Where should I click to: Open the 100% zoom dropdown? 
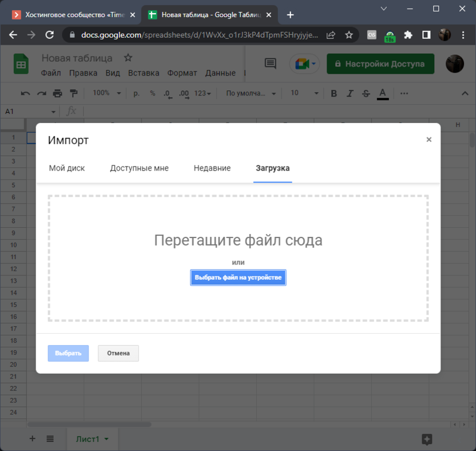tap(107, 93)
